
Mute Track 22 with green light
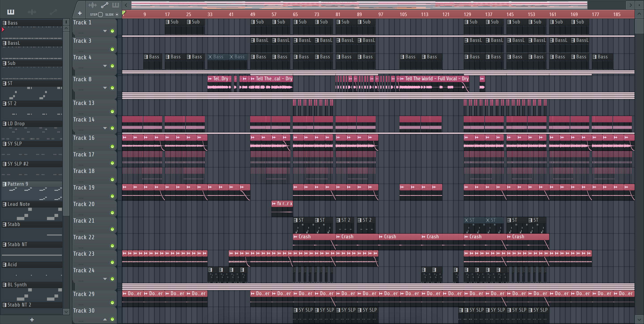[x=112, y=246]
